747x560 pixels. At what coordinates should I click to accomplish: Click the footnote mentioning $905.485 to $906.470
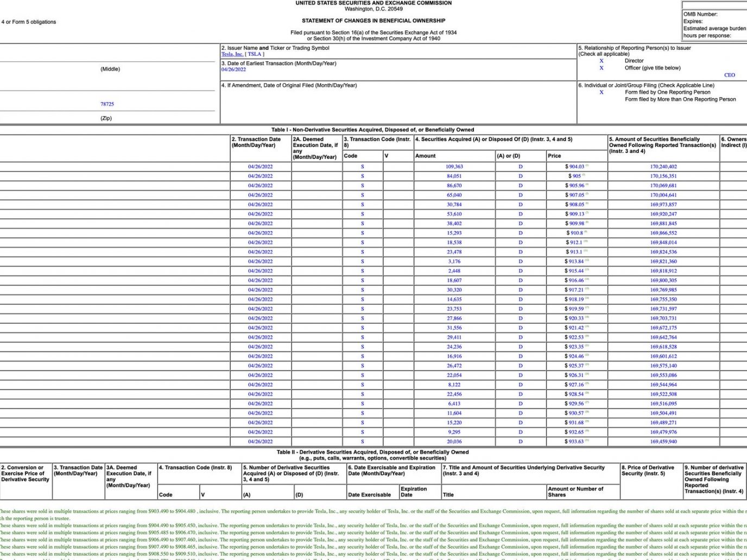coord(373,532)
